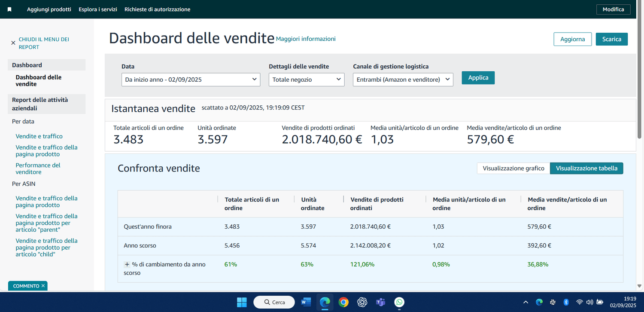The height and width of the screenshot is (312, 644).
Task: Expand the % di cambiamento row
Action: (127, 265)
